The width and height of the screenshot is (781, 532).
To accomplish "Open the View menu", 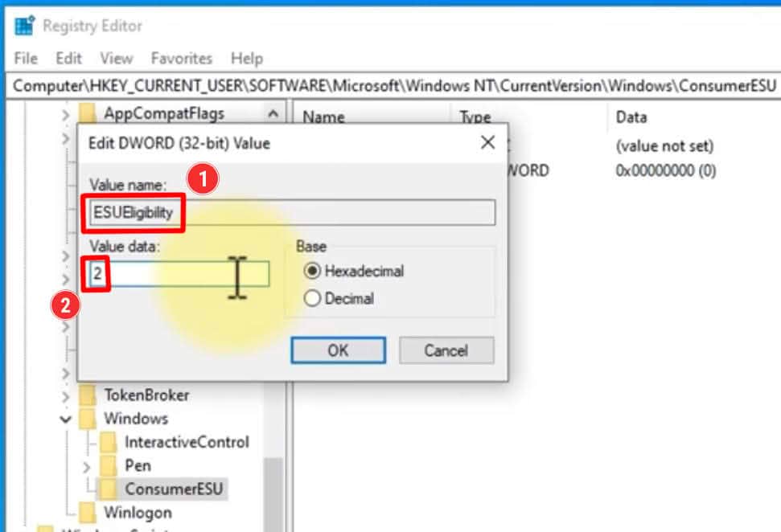I will click(x=116, y=58).
